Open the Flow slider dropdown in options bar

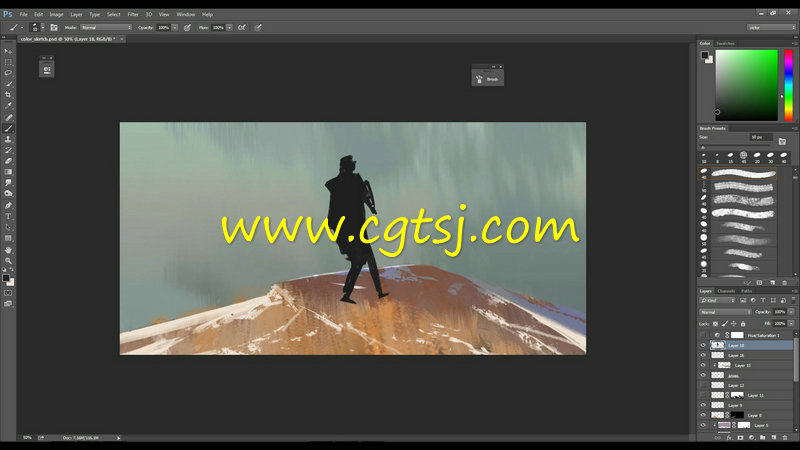(x=230, y=28)
